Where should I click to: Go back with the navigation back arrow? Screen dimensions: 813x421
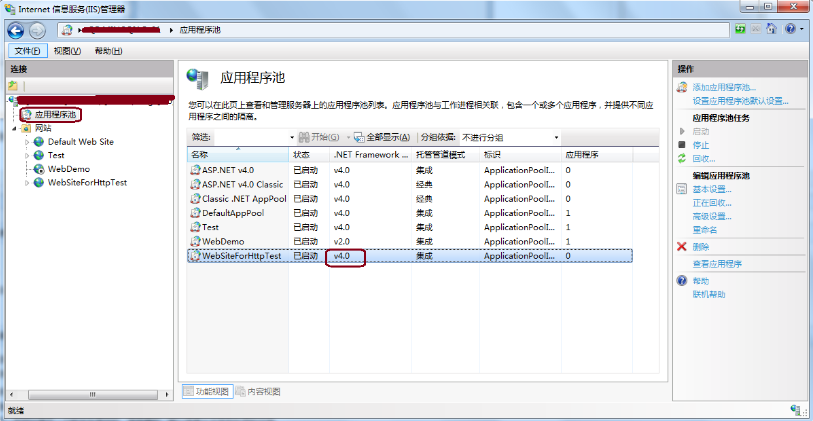16,31
